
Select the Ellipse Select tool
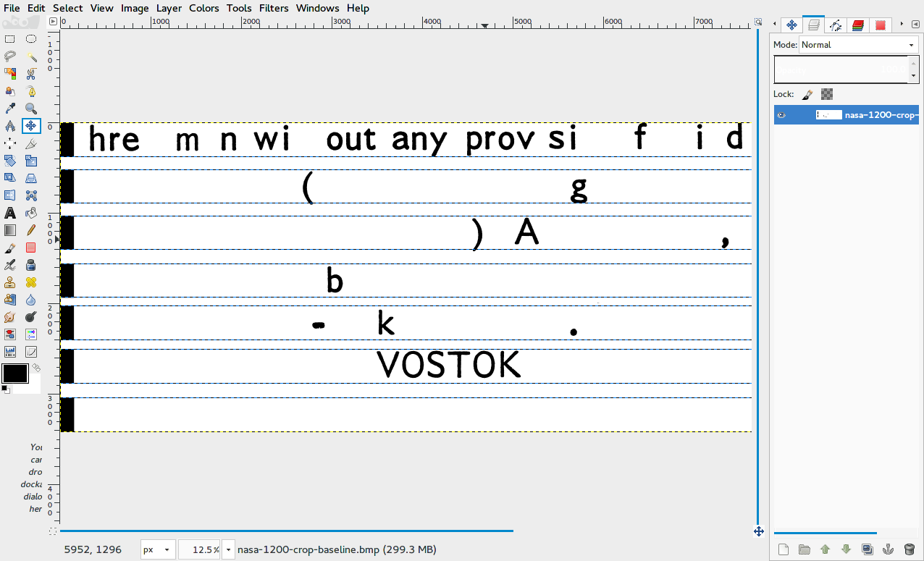31,39
